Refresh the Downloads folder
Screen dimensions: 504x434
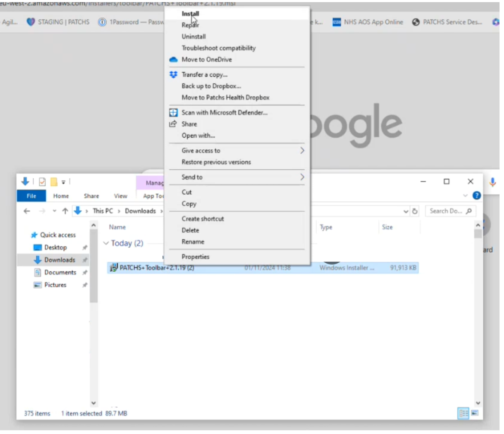[x=415, y=212]
